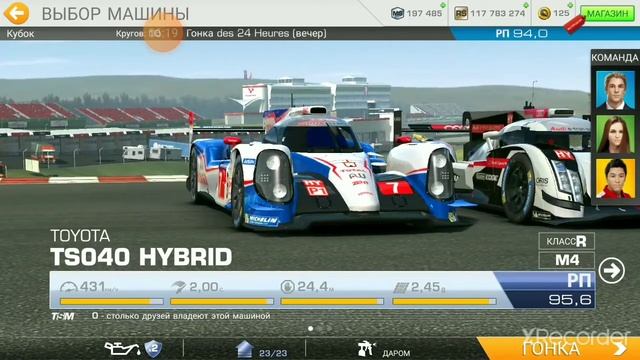Tap the M$ 197 485 currency counter
Screen dimensions: 640x360
coord(416,13)
